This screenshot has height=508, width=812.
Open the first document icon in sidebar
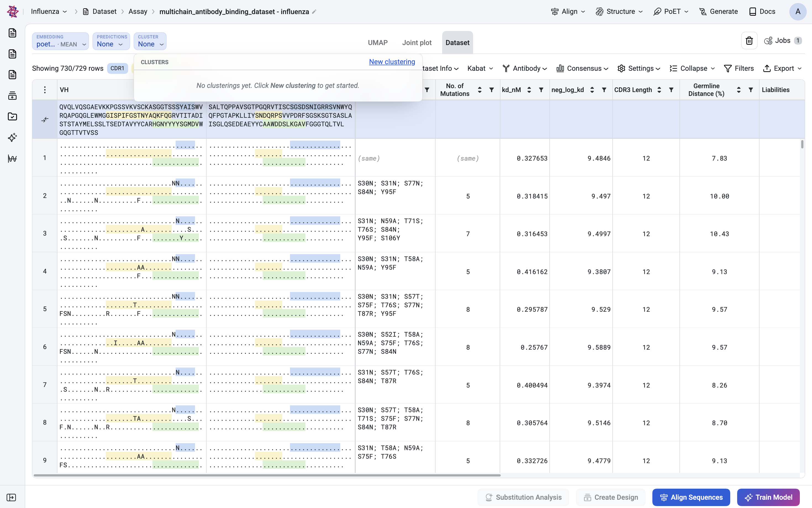[12, 33]
